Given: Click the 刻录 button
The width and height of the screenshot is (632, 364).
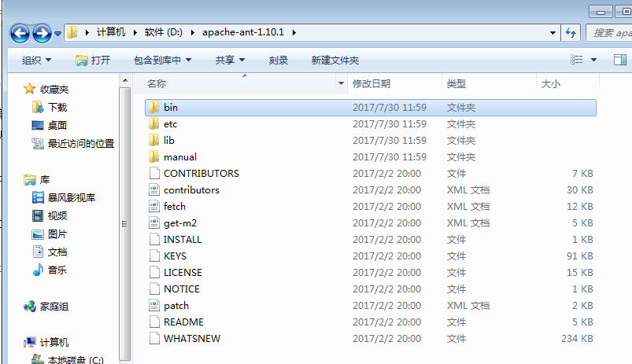Looking at the screenshot, I should click(279, 61).
